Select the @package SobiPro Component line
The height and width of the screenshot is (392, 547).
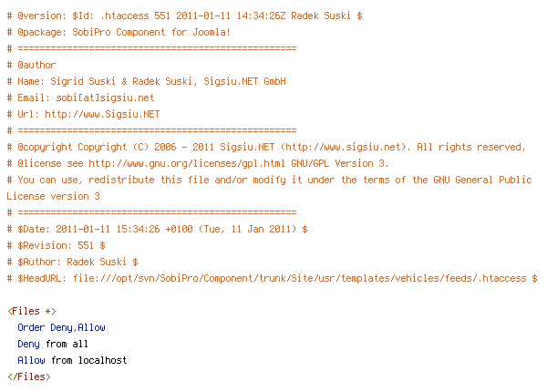click(x=119, y=33)
